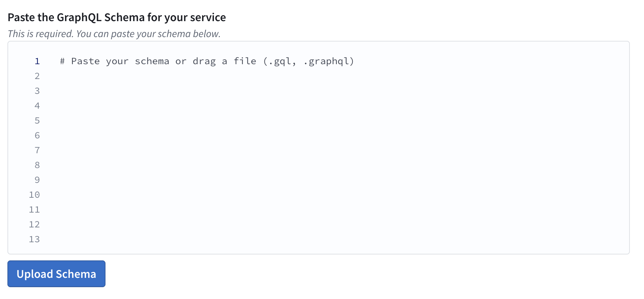Select line number 7 in the gutter
Viewport: 644px width, 299px height.
point(37,150)
